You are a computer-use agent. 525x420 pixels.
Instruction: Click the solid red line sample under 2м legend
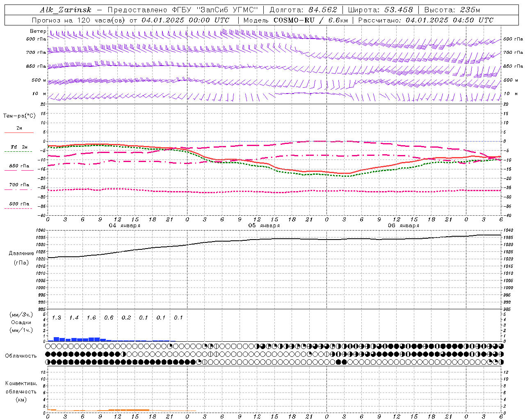19,133
